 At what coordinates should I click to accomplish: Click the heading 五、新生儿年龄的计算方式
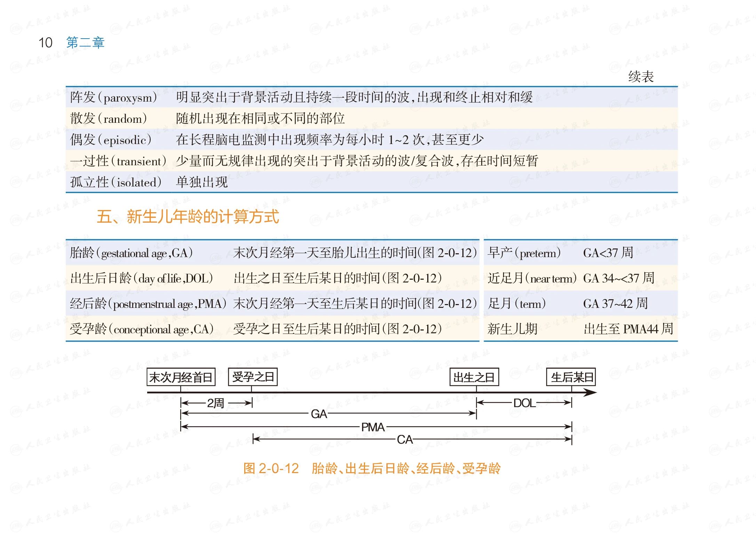[x=188, y=216]
